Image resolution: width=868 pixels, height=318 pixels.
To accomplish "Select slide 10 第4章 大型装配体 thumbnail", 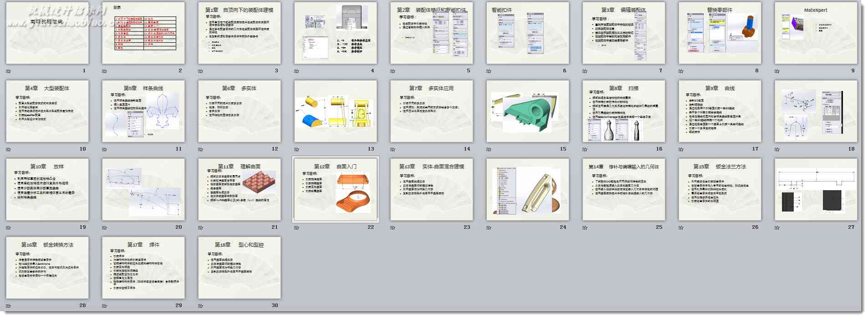I will tap(47, 111).
